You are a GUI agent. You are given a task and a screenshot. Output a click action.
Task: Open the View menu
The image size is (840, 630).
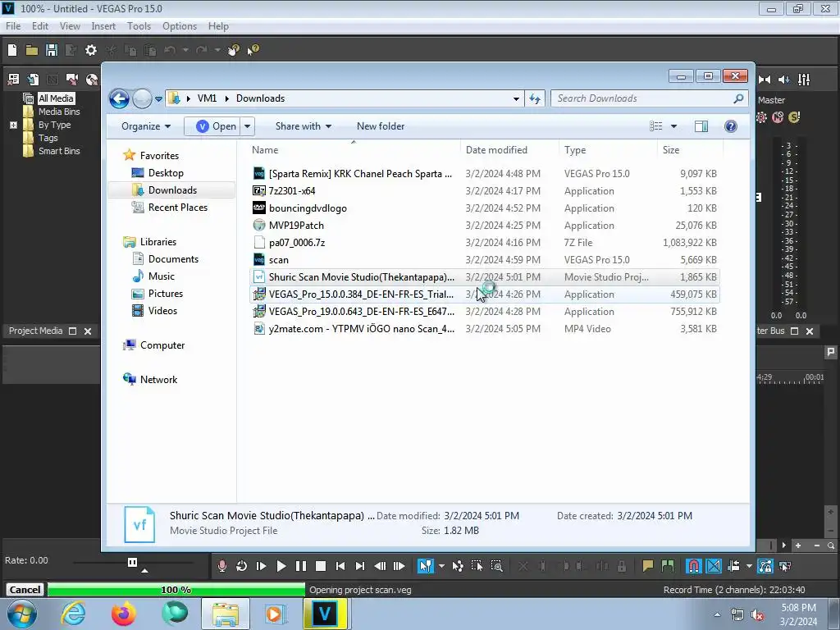[x=70, y=25]
